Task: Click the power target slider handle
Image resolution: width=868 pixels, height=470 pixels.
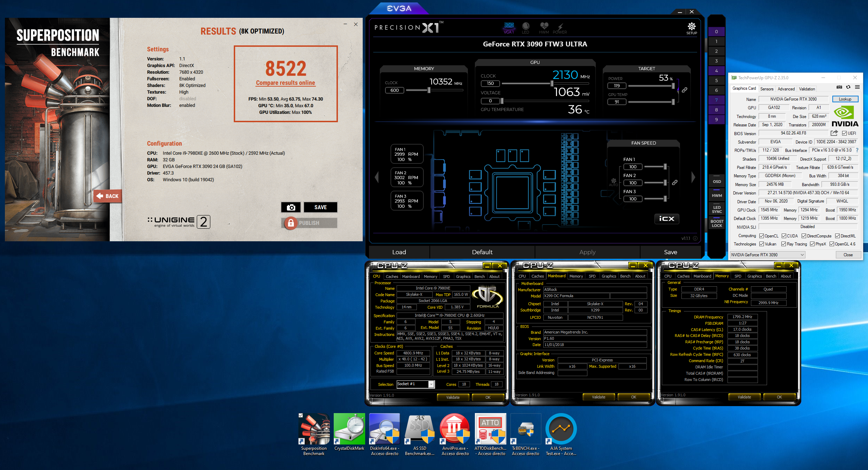Action: pyautogui.click(x=673, y=86)
